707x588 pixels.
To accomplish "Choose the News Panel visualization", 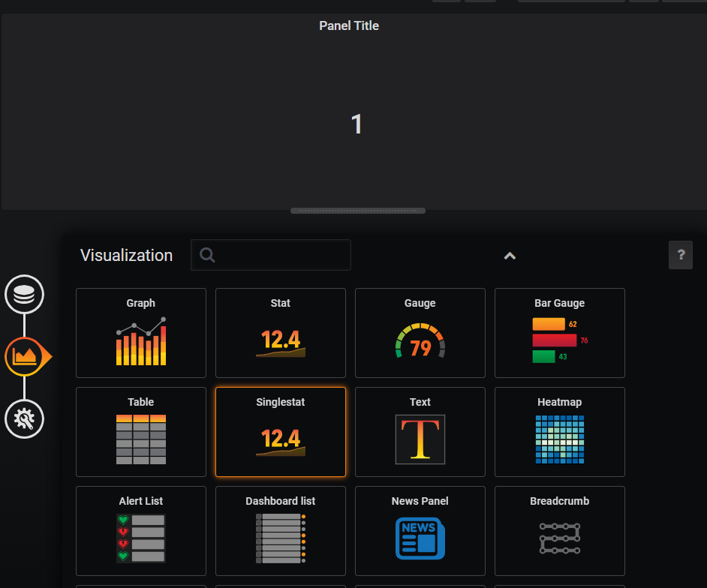I will click(420, 531).
